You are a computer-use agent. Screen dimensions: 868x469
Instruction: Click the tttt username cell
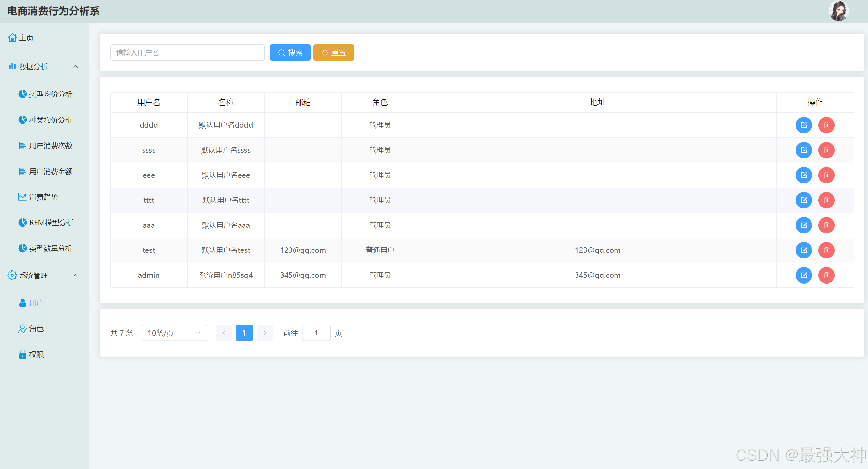pyautogui.click(x=149, y=200)
